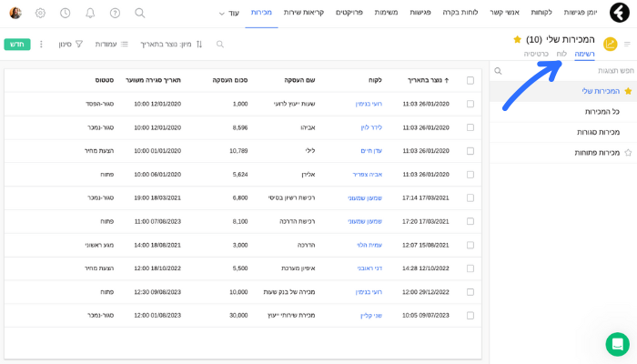Click the search icon in views search box
The height and width of the screenshot is (364, 637).
coord(498,71)
